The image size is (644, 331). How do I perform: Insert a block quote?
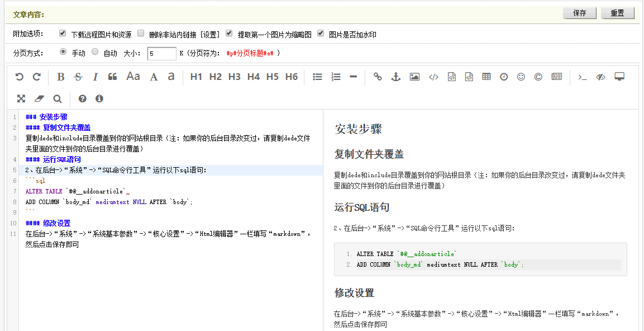click(x=112, y=77)
